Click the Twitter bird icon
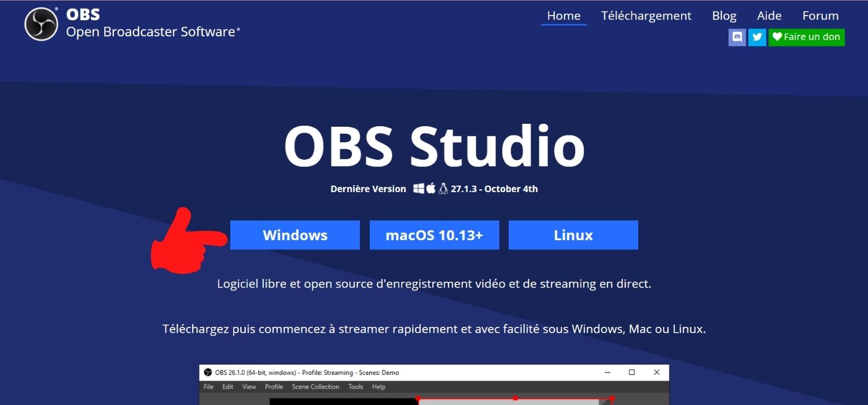 click(x=757, y=37)
